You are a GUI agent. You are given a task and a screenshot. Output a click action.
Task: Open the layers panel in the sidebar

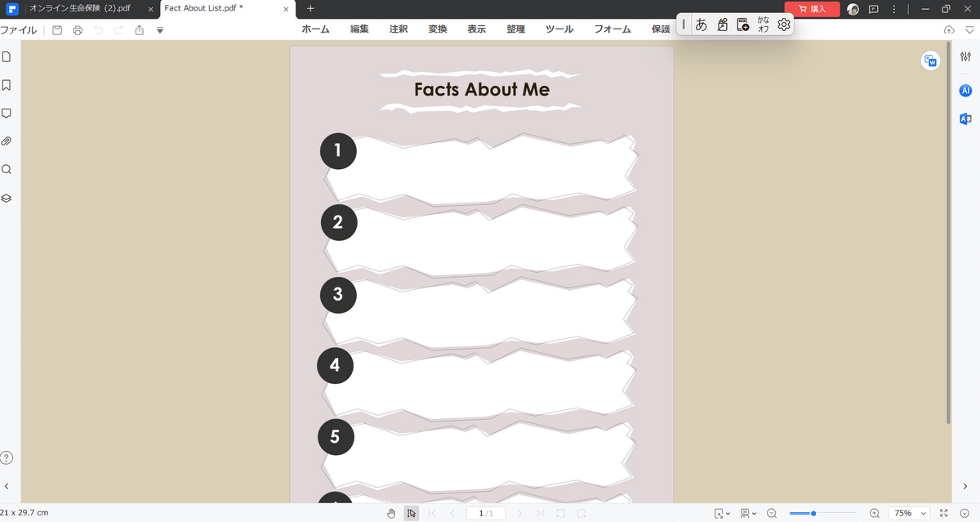[7, 198]
